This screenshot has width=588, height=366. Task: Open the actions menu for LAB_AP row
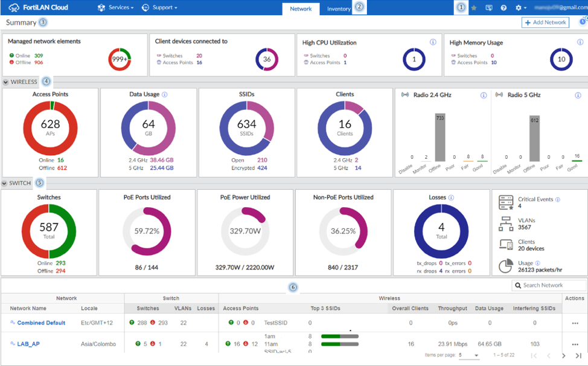click(x=574, y=343)
